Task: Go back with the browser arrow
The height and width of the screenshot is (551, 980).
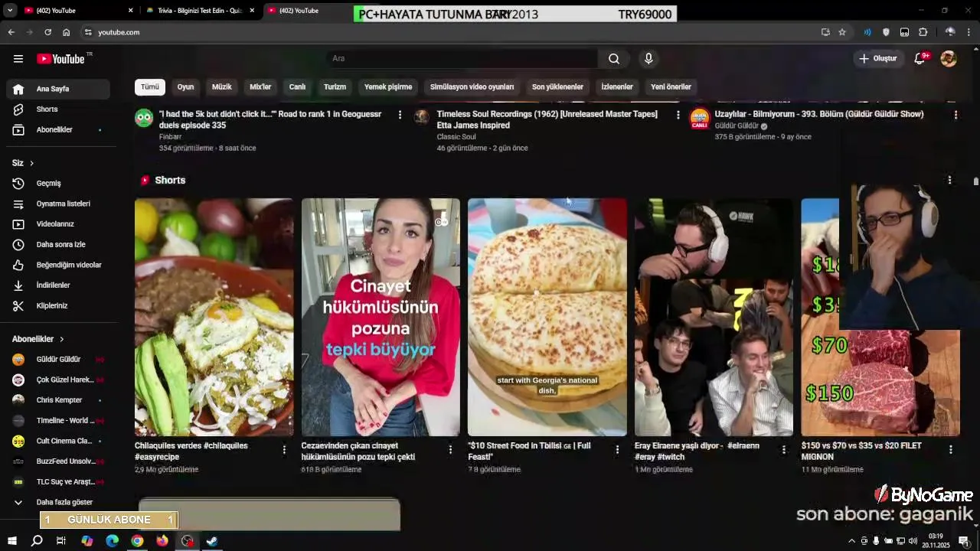Action: coord(11,32)
